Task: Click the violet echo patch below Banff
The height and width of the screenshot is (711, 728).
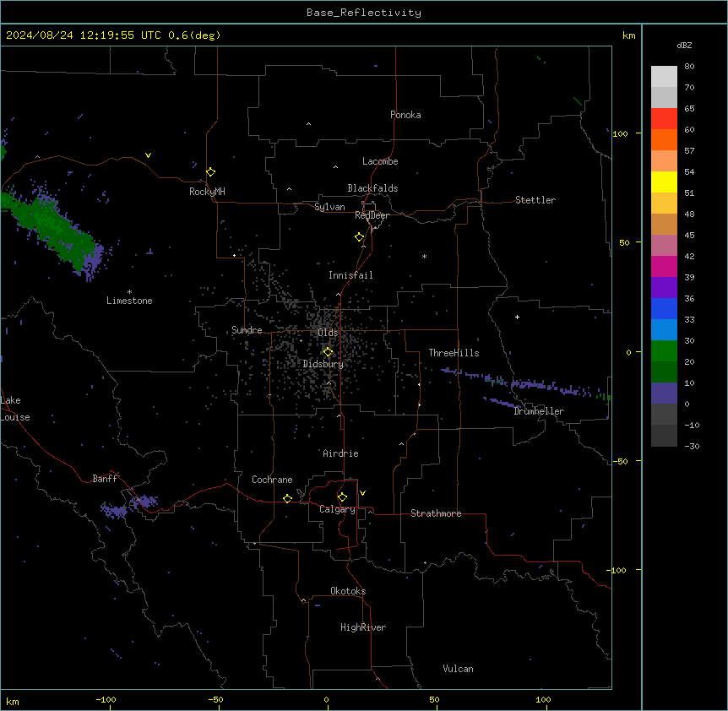Action: pyautogui.click(x=114, y=511)
